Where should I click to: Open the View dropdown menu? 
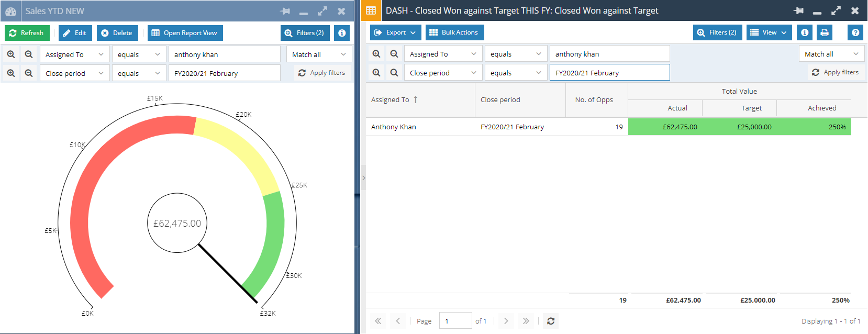[x=769, y=32]
